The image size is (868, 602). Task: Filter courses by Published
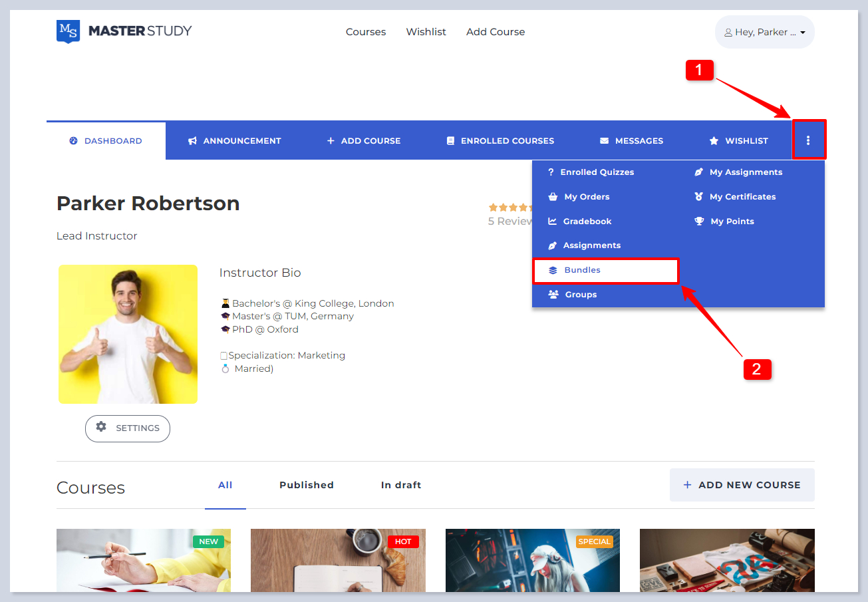point(307,485)
